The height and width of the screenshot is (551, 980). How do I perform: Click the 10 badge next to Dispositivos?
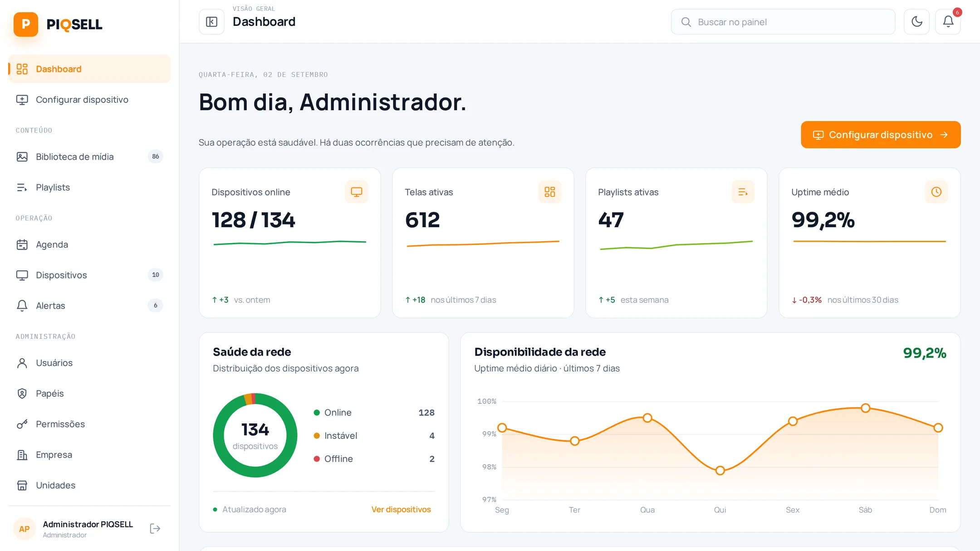(156, 275)
